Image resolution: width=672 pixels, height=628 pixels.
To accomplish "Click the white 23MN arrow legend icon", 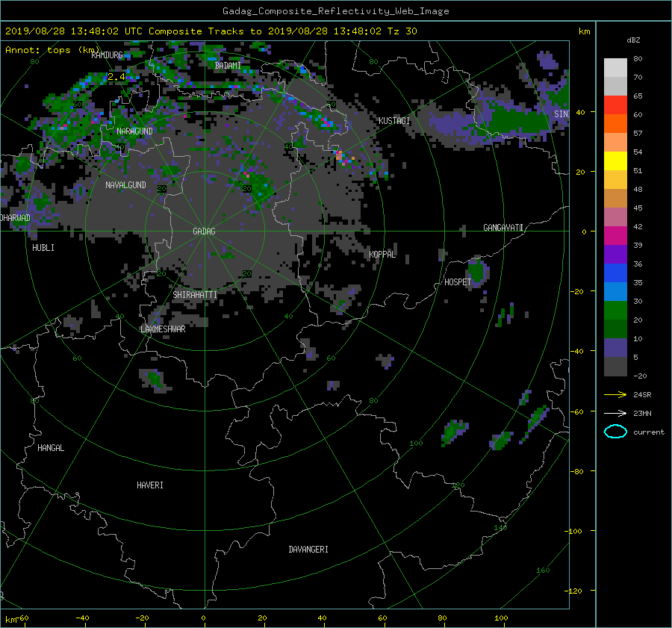I will click(615, 413).
